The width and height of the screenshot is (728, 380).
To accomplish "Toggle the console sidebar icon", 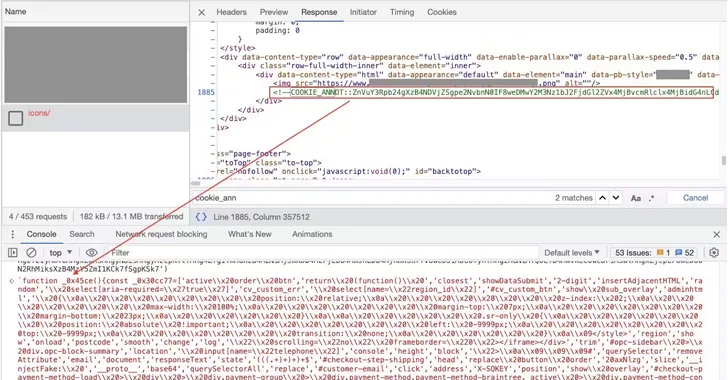I will click(13, 253).
